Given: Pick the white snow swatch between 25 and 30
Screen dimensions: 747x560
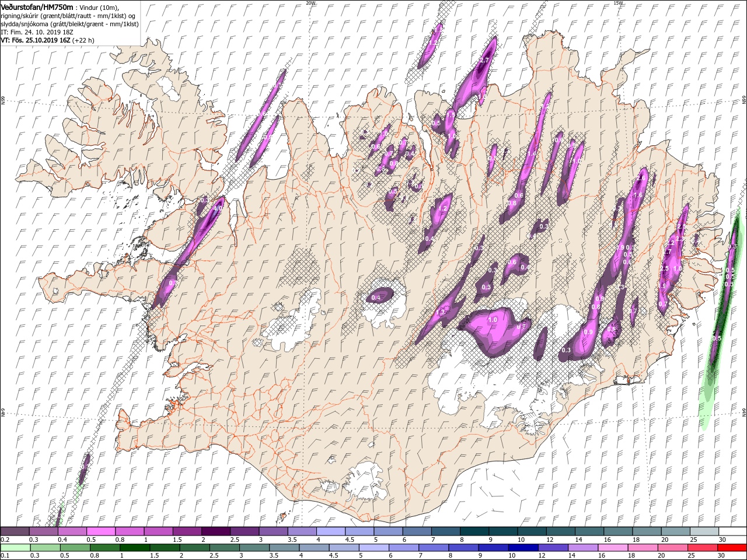Looking at the screenshot, I should click(704, 531).
